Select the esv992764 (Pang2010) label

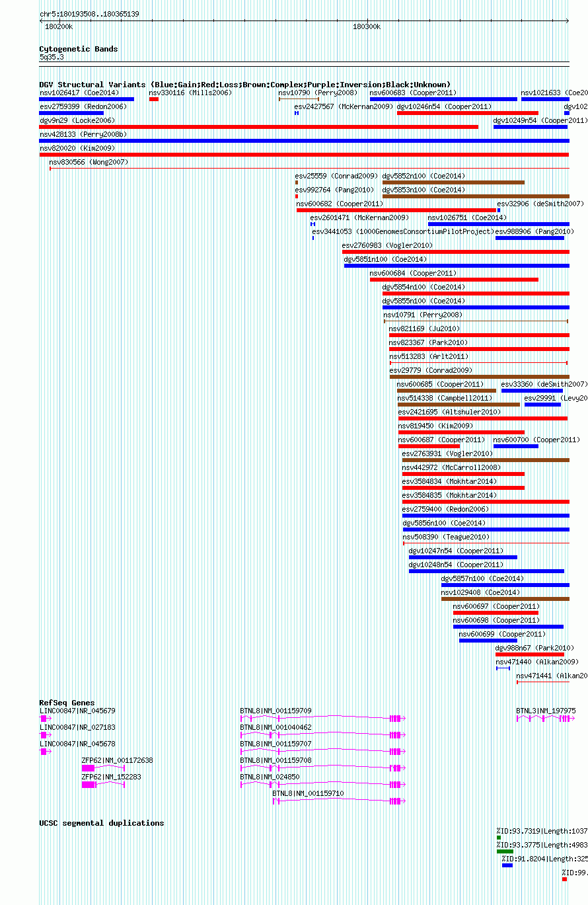point(334,190)
